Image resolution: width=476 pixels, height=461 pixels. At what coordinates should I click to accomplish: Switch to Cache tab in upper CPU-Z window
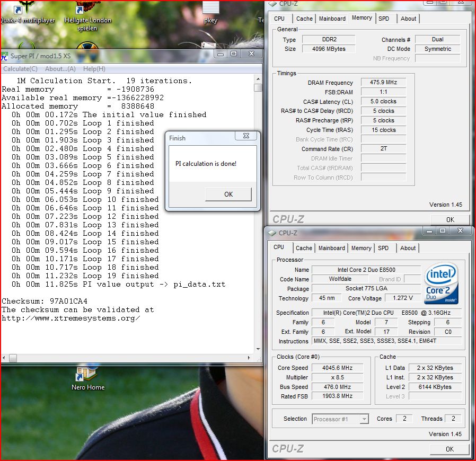[x=304, y=19]
